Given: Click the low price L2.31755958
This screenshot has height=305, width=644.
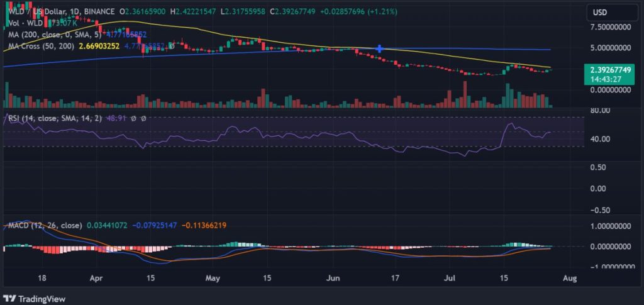Looking at the screenshot, I should [x=243, y=12].
